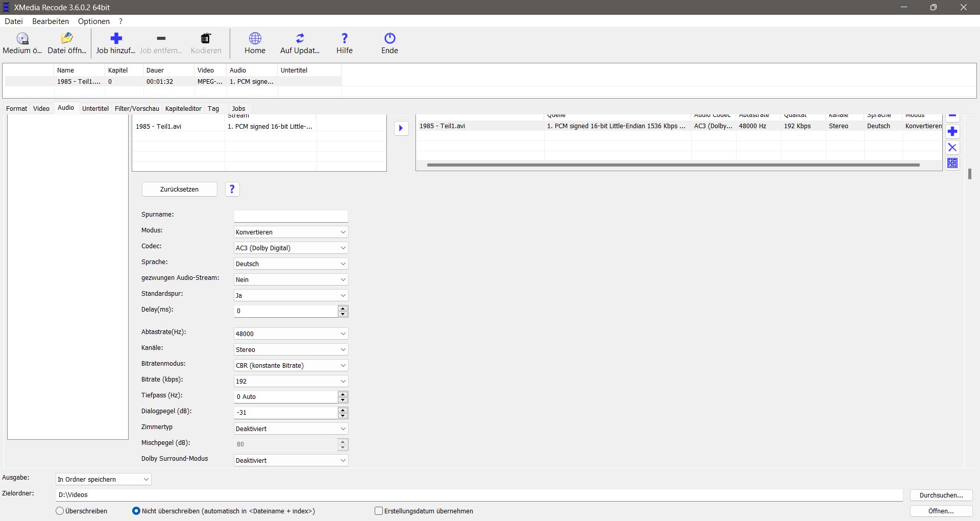Click the XMedia Recode title bar app icon
The height and width of the screenshot is (521, 980).
[x=6, y=7]
